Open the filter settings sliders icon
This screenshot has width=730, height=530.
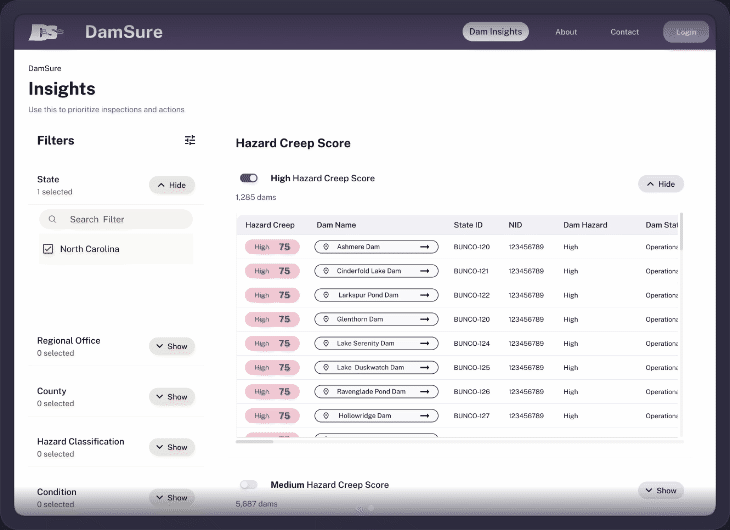tap(190, 141)
